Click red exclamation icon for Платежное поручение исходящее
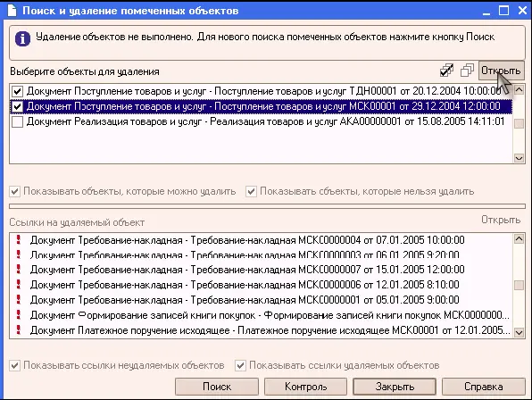Viewport: 532px width, 400px height. click(x=19, y=329)
